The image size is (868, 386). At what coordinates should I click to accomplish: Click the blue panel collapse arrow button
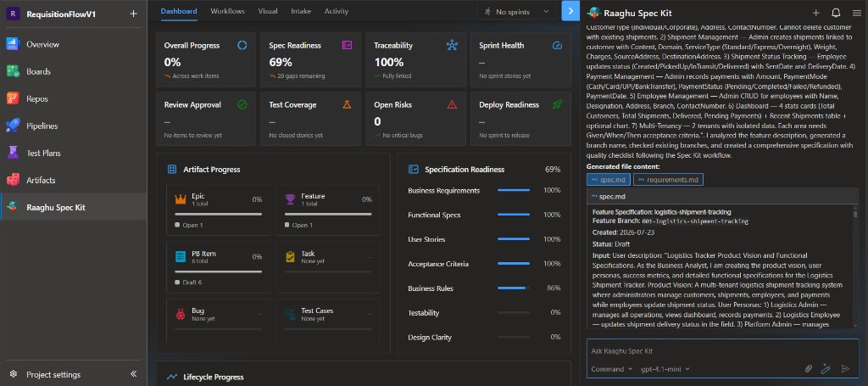click(x=570, y=11)
